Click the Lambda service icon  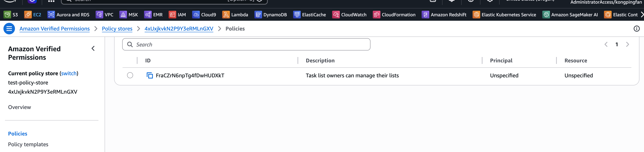[226, 15]
